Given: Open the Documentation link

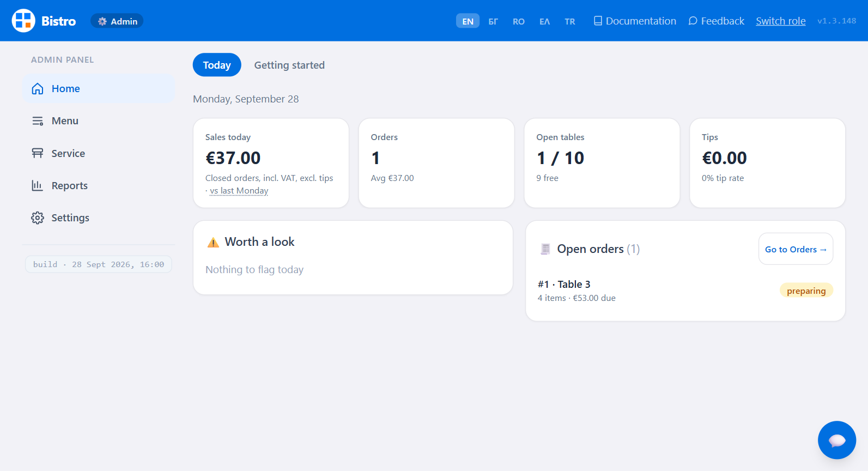Looking at the screenshot, I should pos(635,21).
